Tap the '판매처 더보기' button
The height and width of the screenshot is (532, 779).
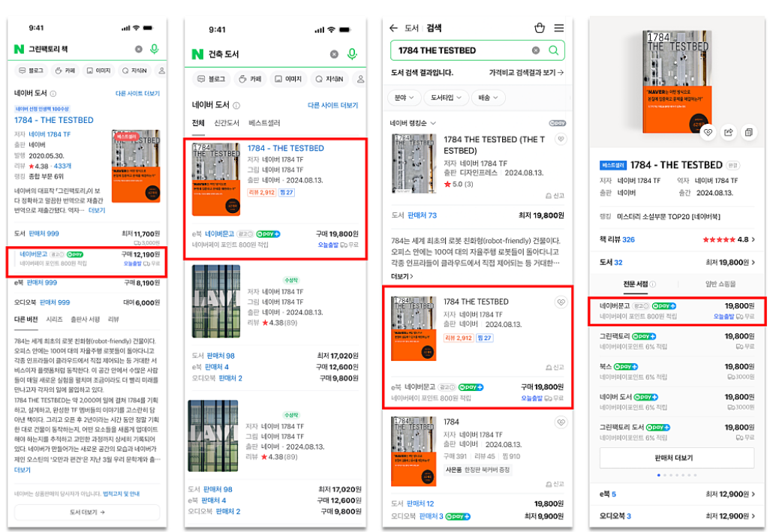point(677,458)
